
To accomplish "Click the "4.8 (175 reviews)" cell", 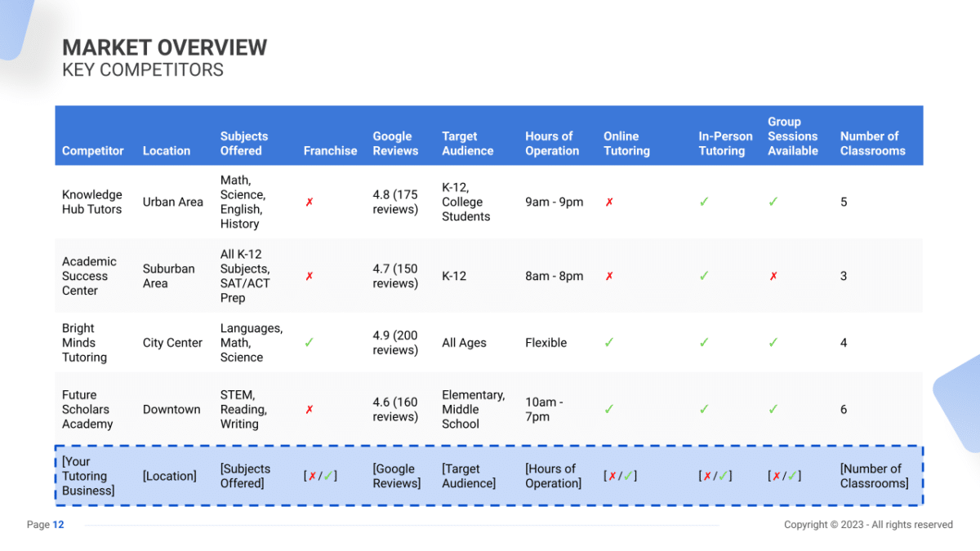I will [x=395, y=202].
